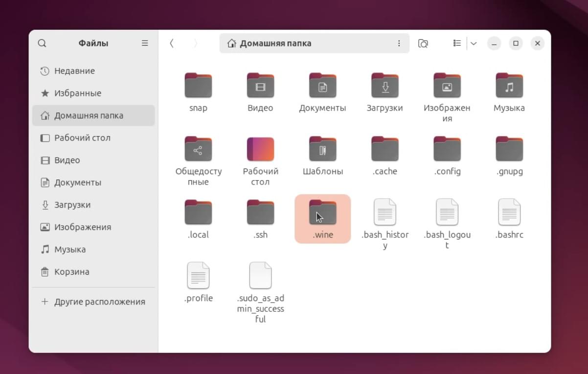The height and width of the screenshot is (374, 588).
Task: Switch to list view with the view toggle
Action: click(457, 43)
